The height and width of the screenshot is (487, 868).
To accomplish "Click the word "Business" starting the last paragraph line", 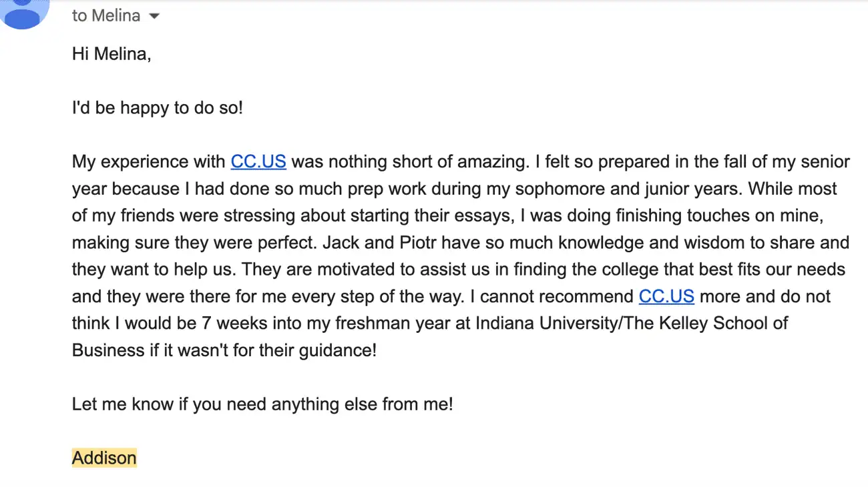I will (x=108, y=350).
